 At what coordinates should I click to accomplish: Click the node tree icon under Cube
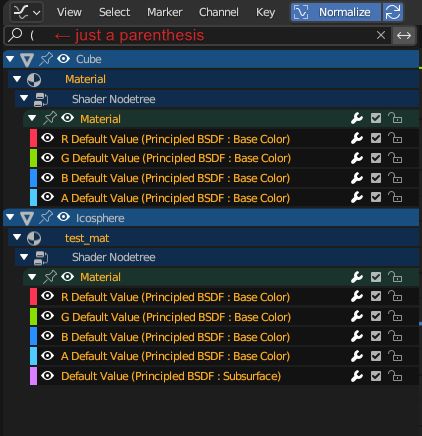pyautogui.click(x=41, y=100)
